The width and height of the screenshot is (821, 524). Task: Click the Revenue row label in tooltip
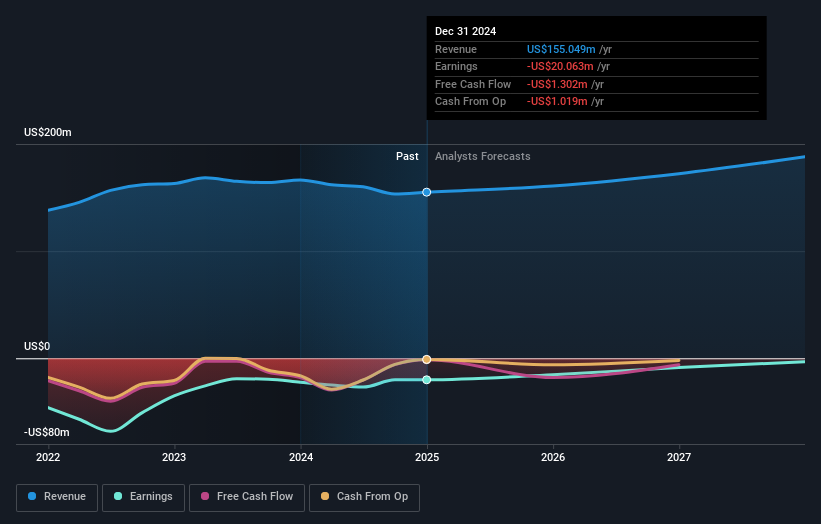456,49
